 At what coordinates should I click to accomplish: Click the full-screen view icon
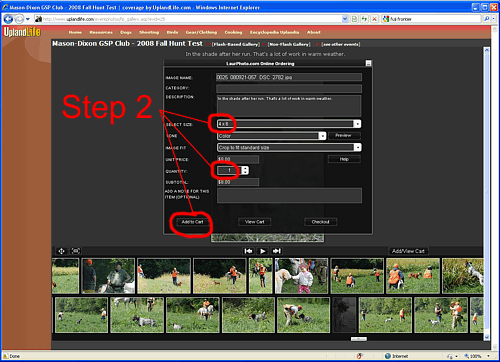tap(76, 251)
